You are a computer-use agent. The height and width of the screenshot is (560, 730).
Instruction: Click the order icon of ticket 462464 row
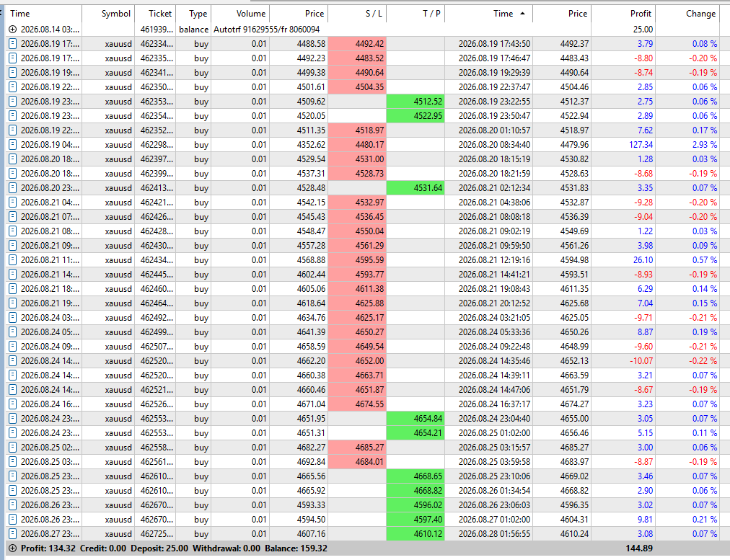pos(12,303)
